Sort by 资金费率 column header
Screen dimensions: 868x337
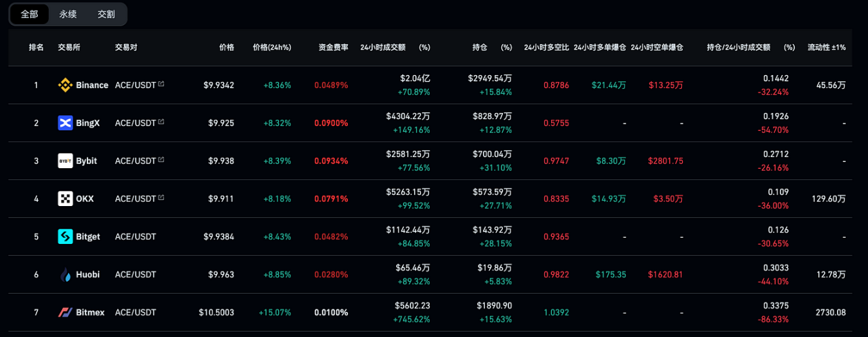[333, 48]
